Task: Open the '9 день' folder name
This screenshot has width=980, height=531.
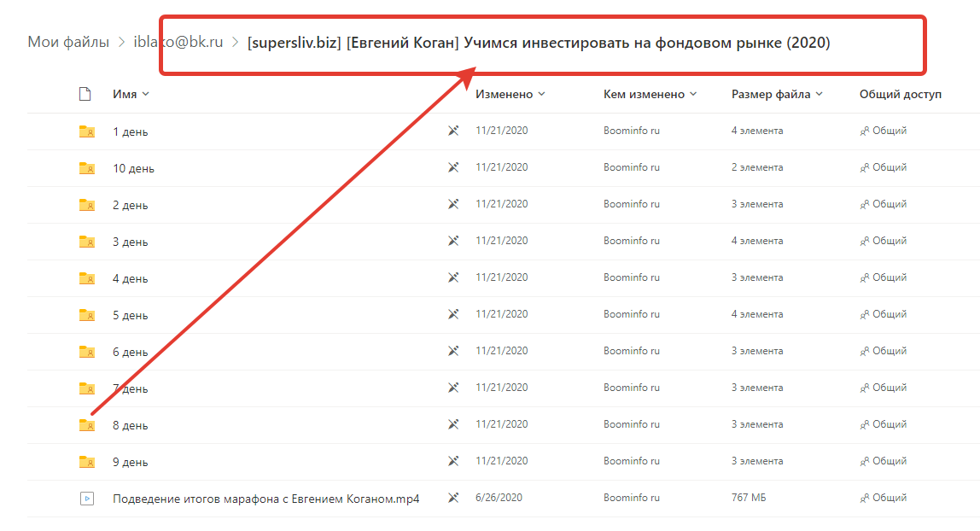Action: 130,463
